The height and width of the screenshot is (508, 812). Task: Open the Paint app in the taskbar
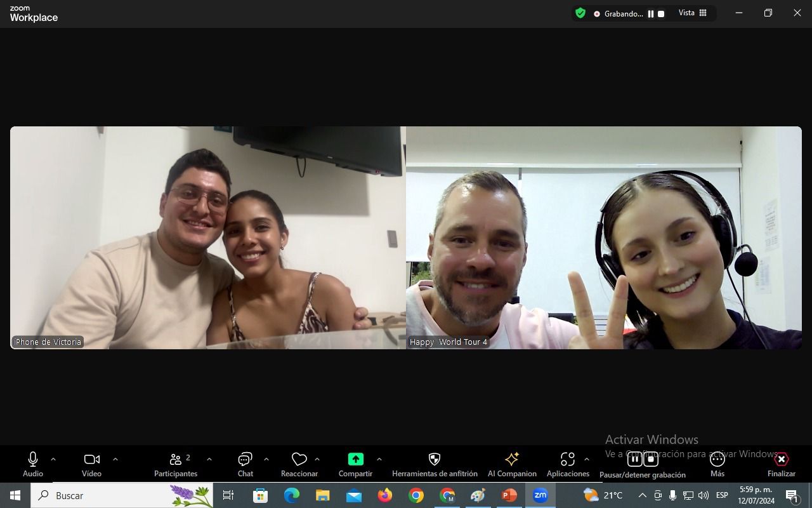478,495
